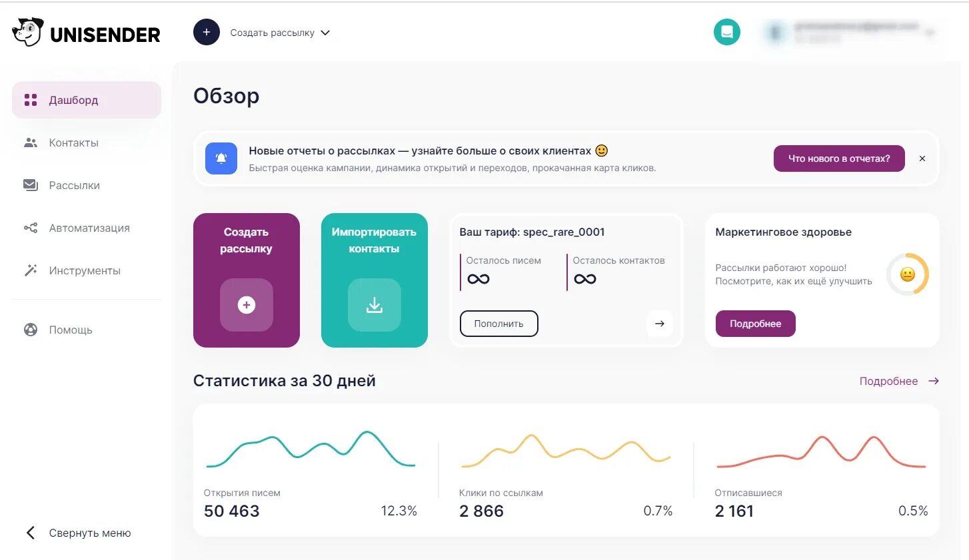Click the Ваш тариф: spec_rare_0001 text

pos(532,232)
